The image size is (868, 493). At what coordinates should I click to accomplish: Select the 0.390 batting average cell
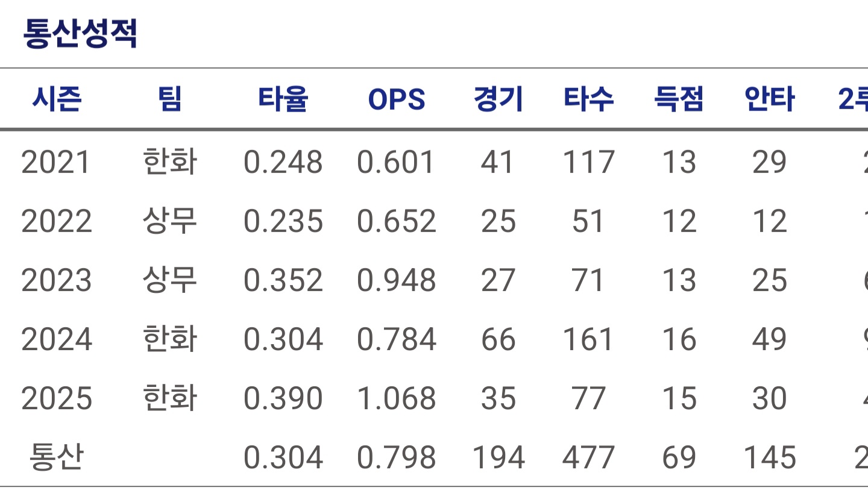(x=283, y=399)
